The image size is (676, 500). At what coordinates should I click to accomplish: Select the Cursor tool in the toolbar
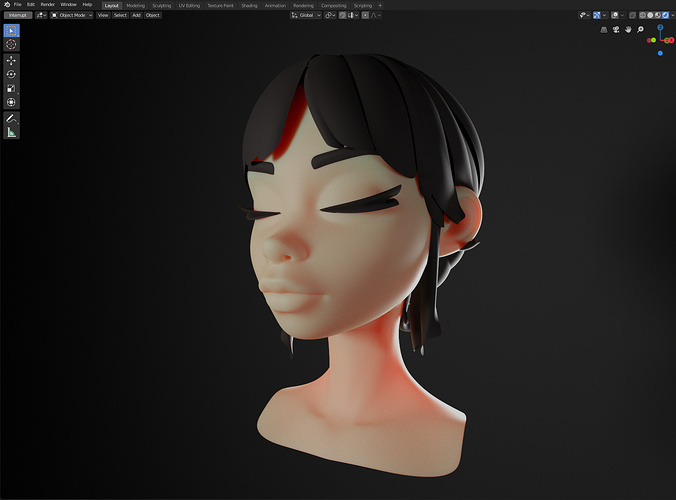(x=11, y=44)
